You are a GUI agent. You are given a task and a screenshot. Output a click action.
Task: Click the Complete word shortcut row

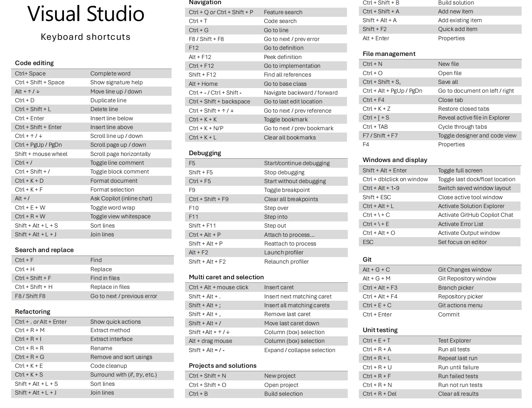click(92, 73)
